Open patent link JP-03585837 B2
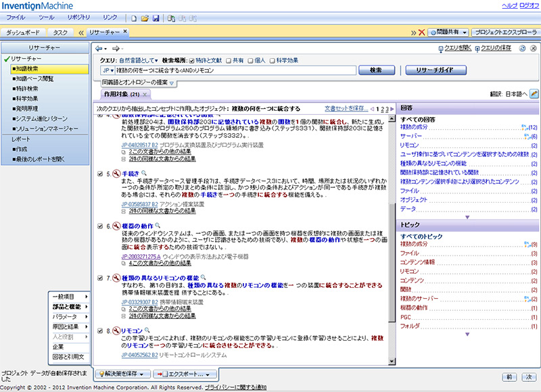Viewport: 541px width, 392px height. (x=140, y=204)
